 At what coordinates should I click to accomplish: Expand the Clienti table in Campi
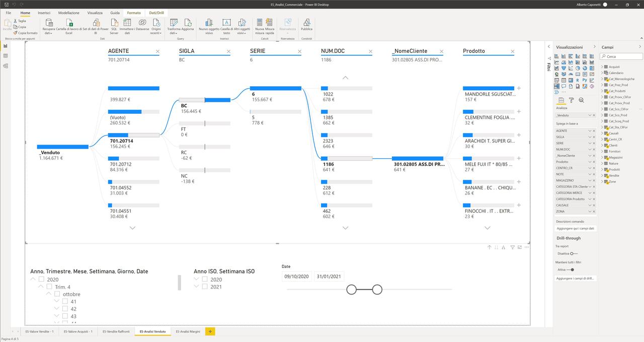pos(602,146)
